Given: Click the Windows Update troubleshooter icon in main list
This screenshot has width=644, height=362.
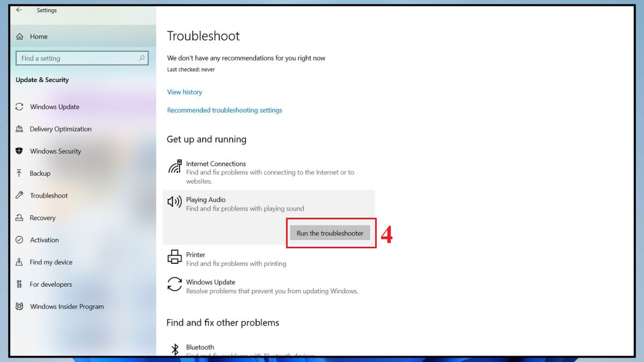Looking at the screenshot, I should (174, 284).
